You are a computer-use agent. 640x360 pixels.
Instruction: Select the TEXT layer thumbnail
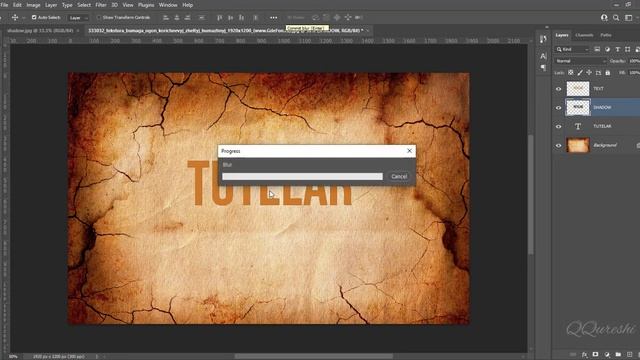(578, 89)
